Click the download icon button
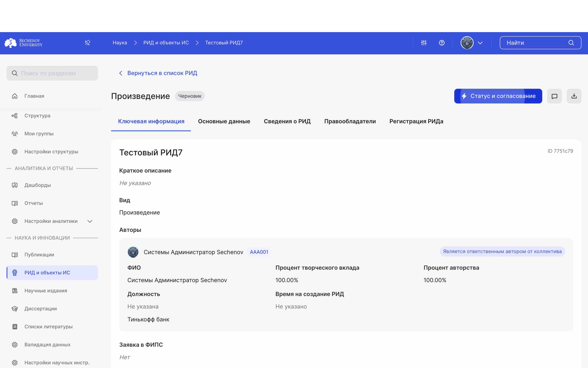Screen dimensions: 588x368 point(574,96)
